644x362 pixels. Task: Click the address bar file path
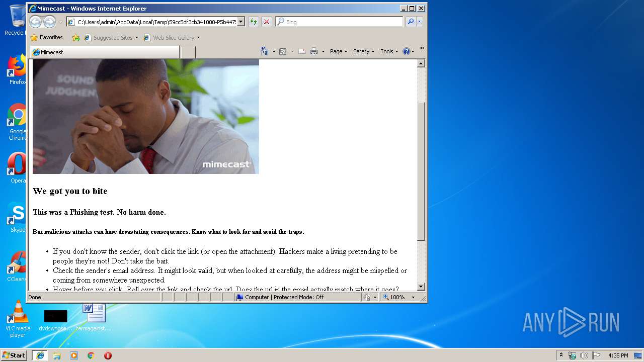(x=156, y=22)
